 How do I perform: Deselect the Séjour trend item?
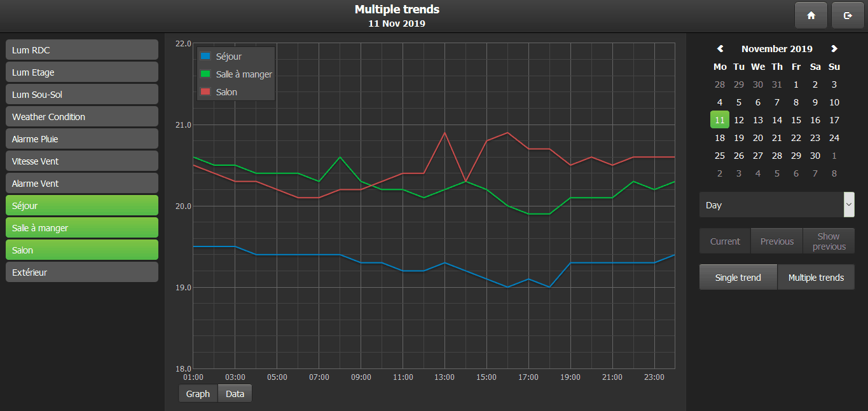tap(82, 206)
